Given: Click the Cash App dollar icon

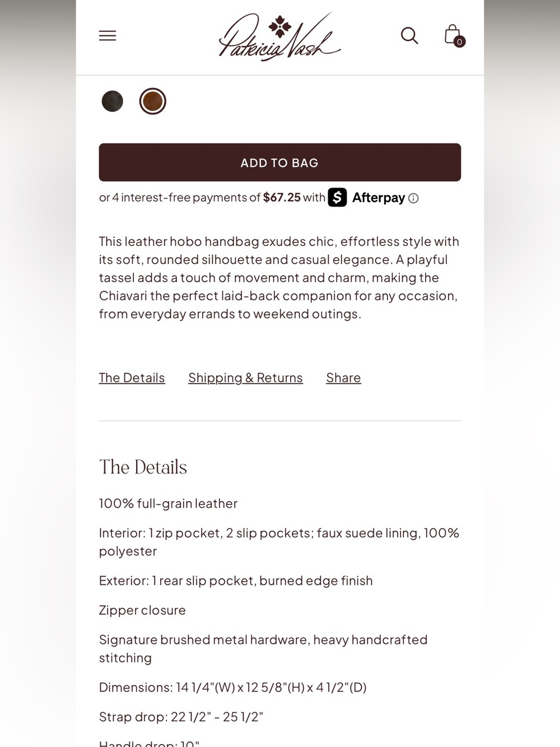Looking at the screenshot, I should coord(337,197).
